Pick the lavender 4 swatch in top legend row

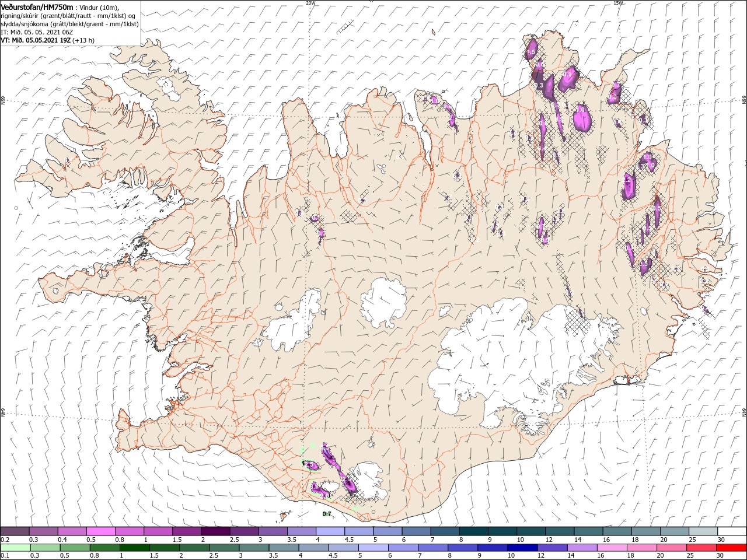(330, 531)
